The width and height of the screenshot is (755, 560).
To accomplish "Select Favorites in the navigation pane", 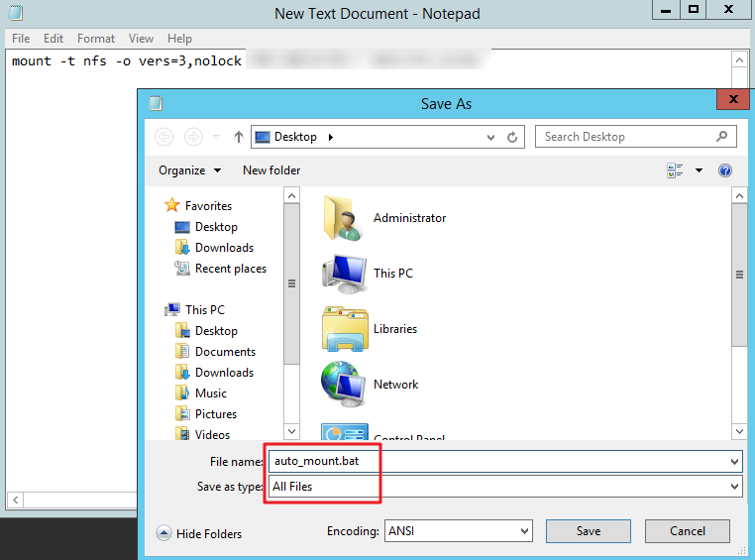I will [x=198, y=205].
